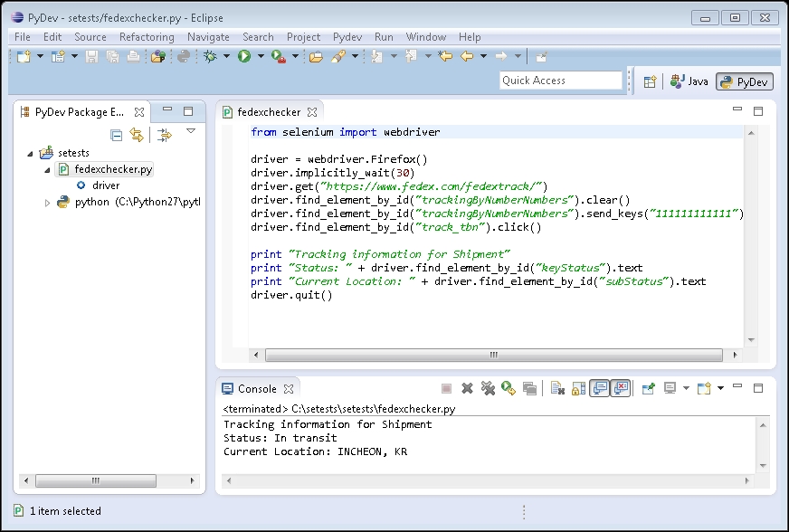The width and height of the screenshot is (789, 532).
Task: Close the Console view tab
Action: pyautogui.click(x=289, y=389)
